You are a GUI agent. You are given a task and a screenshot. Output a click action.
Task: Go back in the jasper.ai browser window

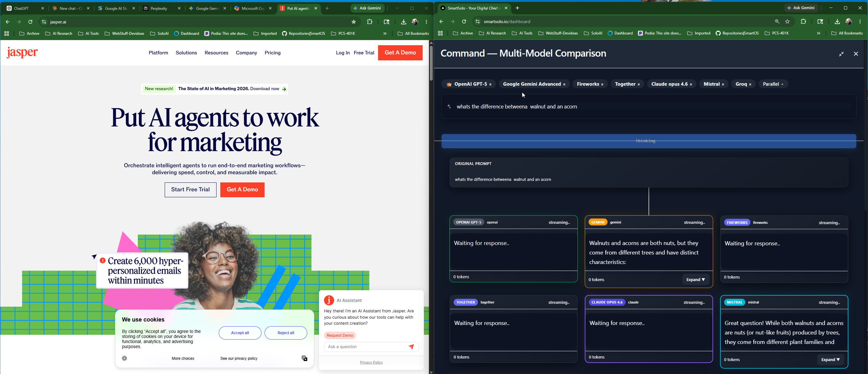(x=8, y=22)
